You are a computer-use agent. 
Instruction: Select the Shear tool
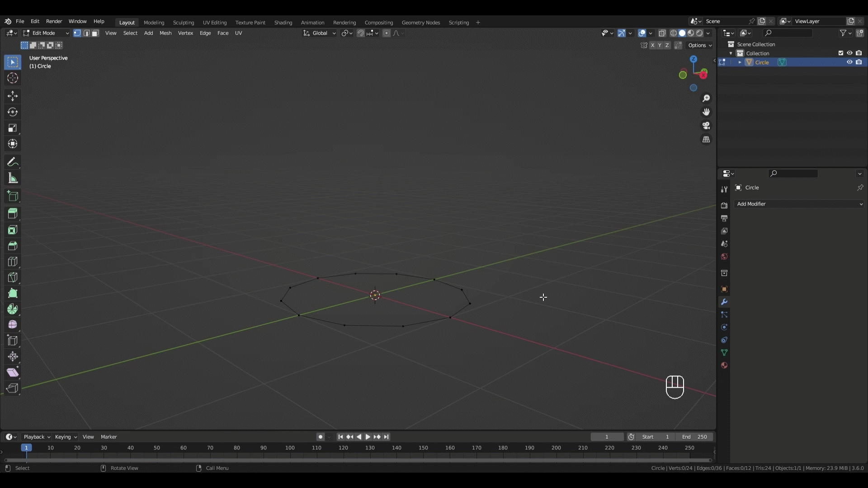pyautogui.click(x=13, y=372)
